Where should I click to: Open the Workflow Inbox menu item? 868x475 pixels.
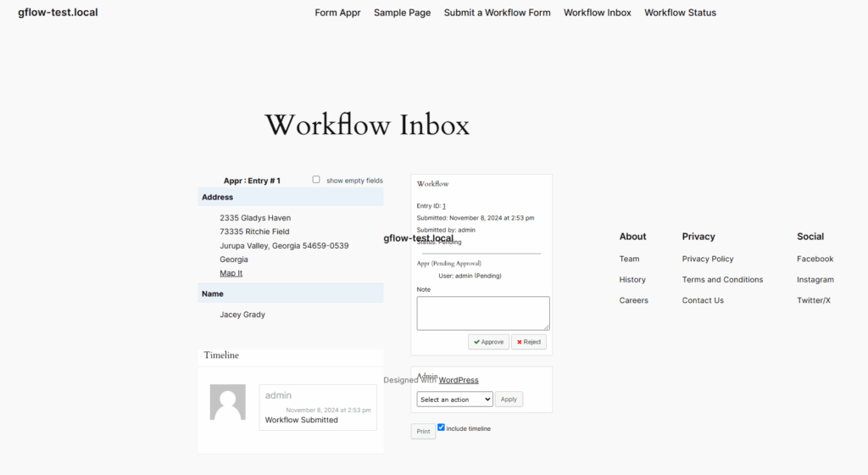point(597,13)
